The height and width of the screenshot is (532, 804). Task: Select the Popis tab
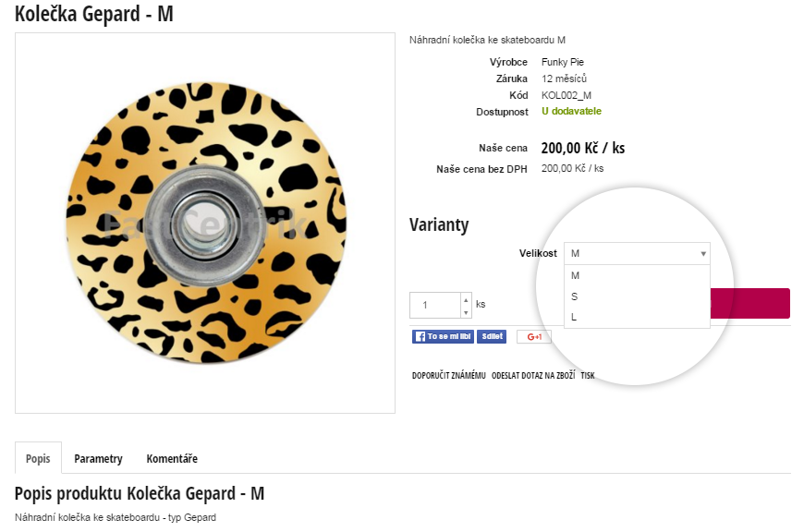click(38, 458)
